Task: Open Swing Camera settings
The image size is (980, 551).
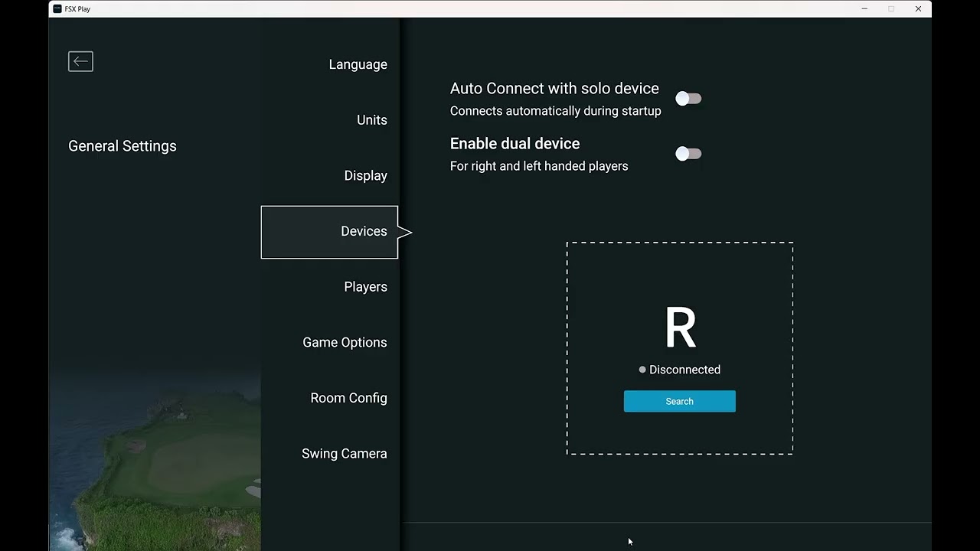Action: click(344, 454)
